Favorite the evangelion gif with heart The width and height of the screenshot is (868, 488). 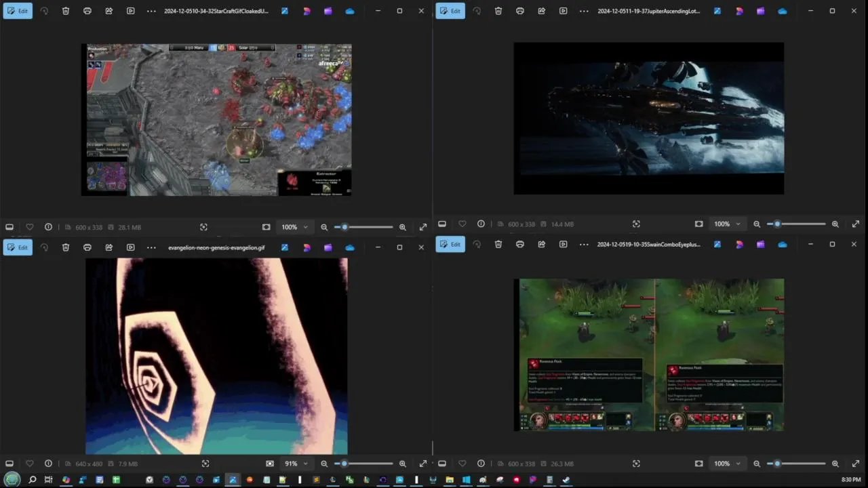pos(29,464)
